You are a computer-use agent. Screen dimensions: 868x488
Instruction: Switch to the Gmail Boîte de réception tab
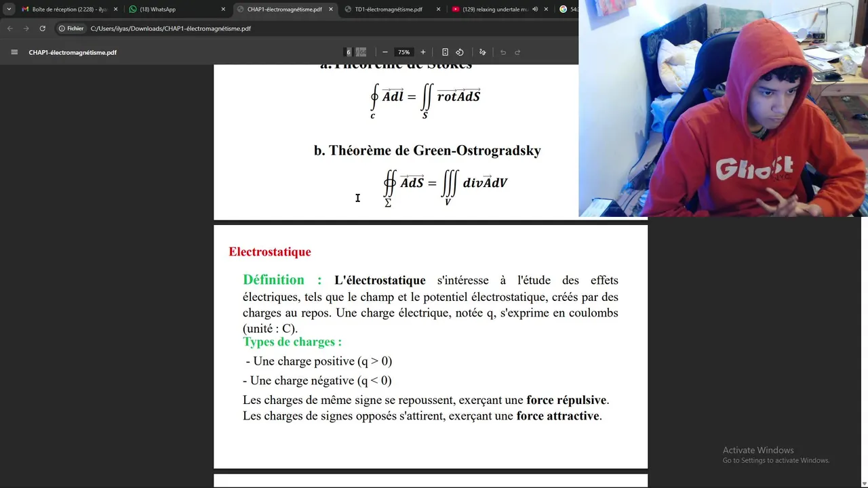pos(69,9)
